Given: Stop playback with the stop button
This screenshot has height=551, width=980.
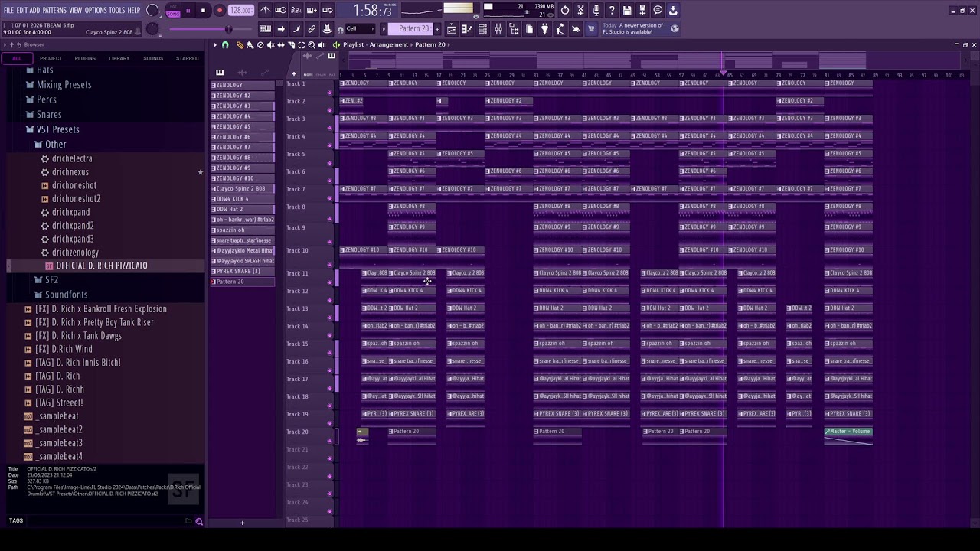Looking at the screenshot, I should tap(203, 11).
